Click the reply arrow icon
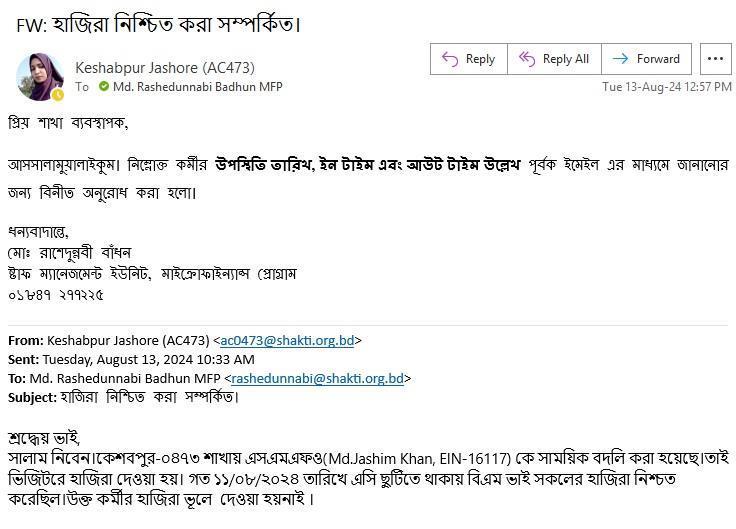736x529 pixels. 450,59
